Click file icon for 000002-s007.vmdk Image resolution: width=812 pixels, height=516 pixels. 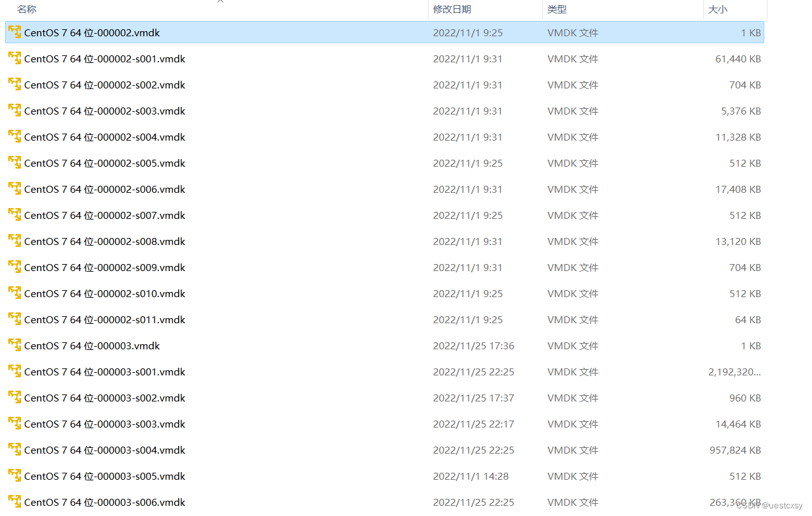click(x=15, y=214)
